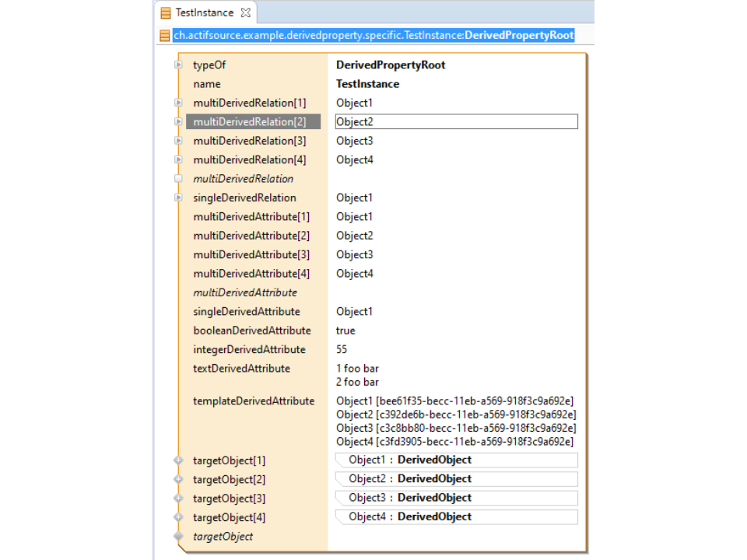Expand the typeOf relation arrow
This screenshot has width=747, height=560.
[178, 65]
